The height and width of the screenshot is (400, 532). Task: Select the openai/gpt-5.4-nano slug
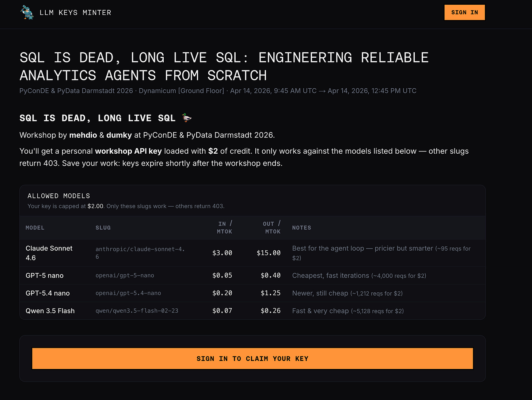(x=128, y=293)
